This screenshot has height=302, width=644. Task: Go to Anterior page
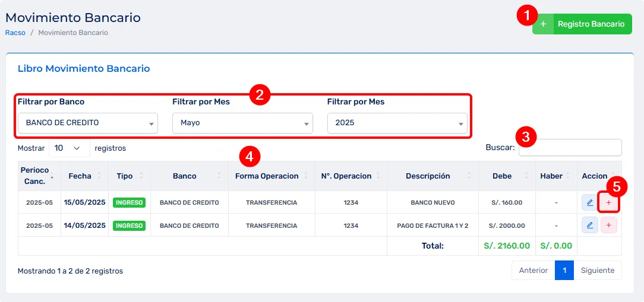tap(533, 271)
